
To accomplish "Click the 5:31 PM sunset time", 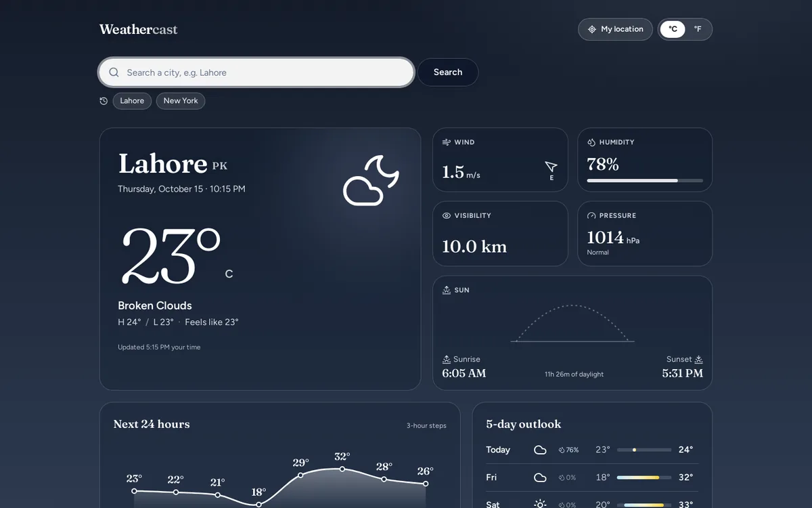I will tap(682, 373).
